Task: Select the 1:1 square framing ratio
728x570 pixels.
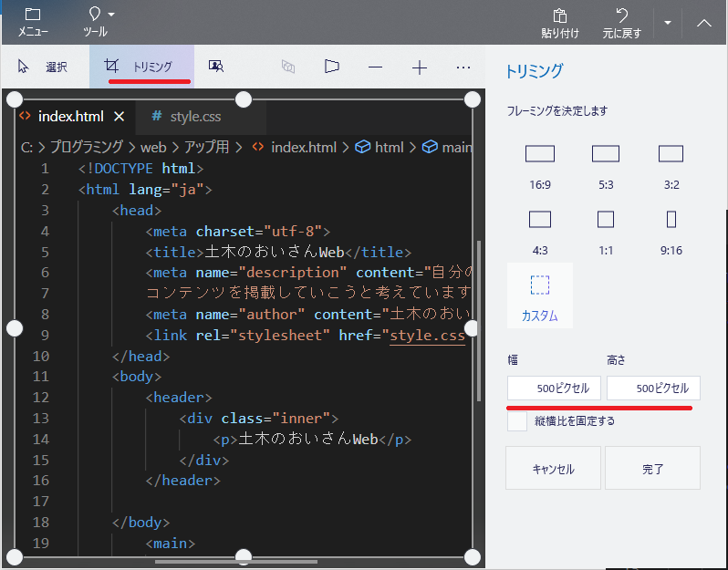Action: [x=605, y=228]
